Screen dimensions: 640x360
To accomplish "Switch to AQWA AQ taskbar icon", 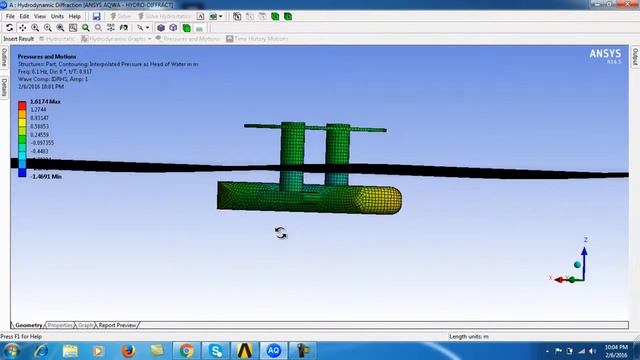I will 273,351.
